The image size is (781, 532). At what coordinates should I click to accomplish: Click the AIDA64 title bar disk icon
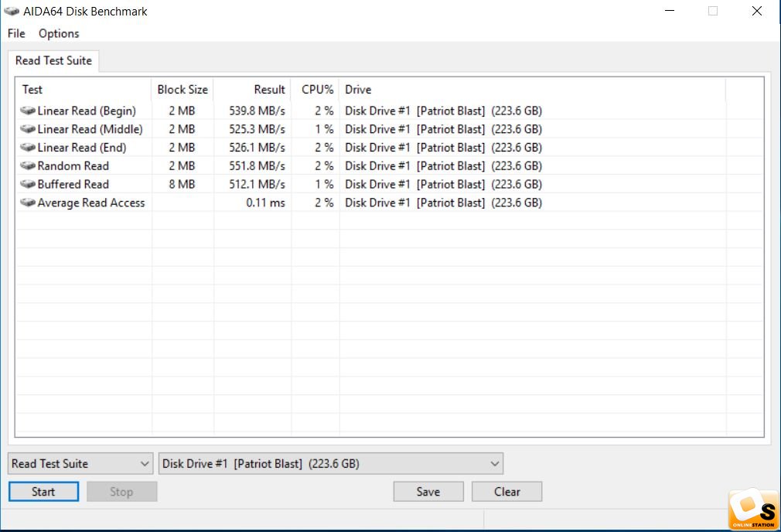[x=12, y=11]
